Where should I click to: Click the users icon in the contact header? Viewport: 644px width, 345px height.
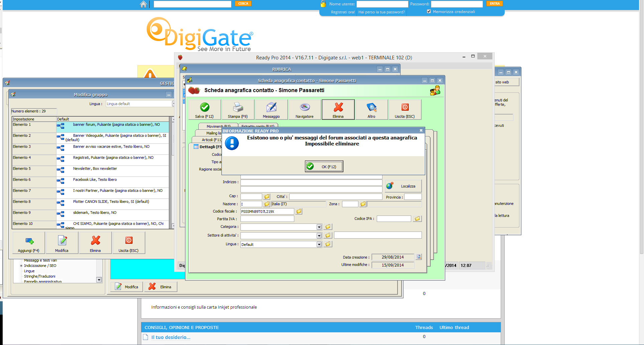coord(435,90)
